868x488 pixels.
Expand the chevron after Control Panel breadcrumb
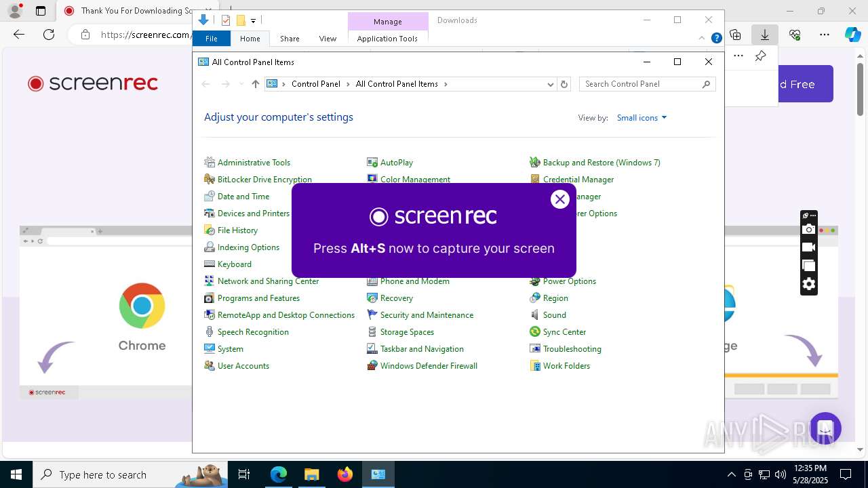click(x=348, y=84)
